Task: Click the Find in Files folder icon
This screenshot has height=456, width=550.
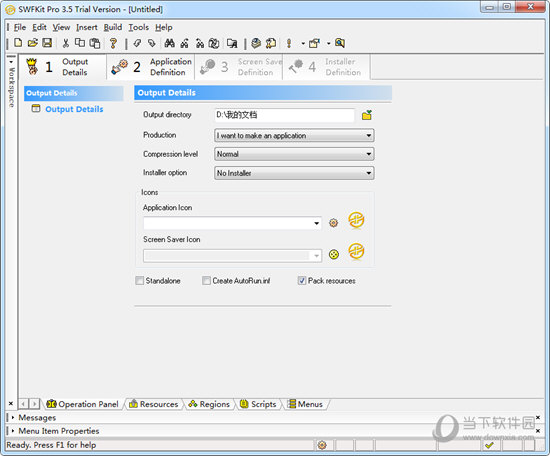Action: click(x=232, y=43)
